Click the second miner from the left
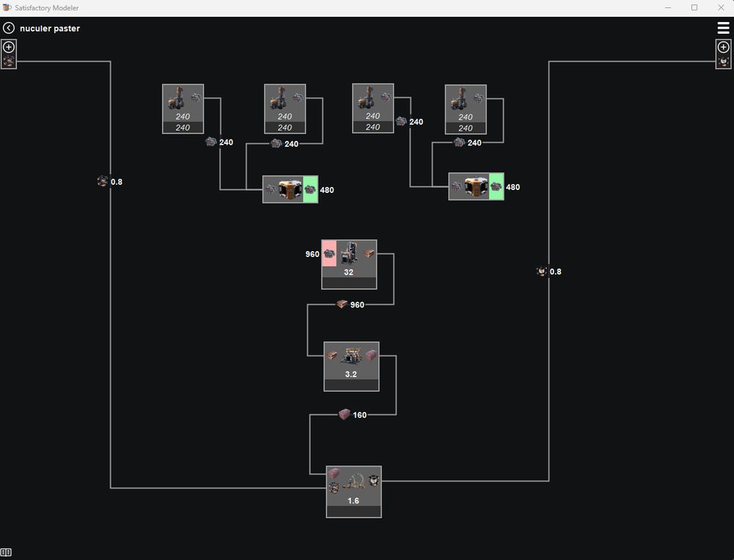 pos(279,98)
